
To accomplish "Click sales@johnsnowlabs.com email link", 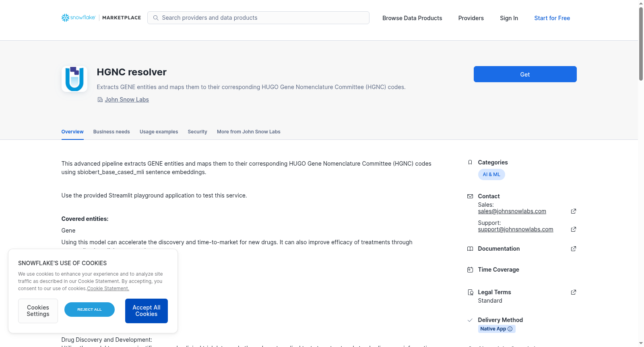I will [512, 211].
